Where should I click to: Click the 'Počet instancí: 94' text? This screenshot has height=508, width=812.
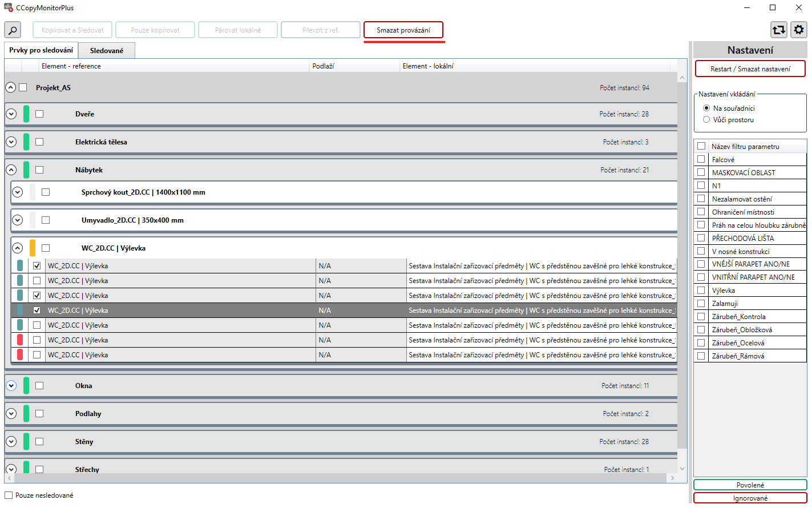click(x=624, y=87)
